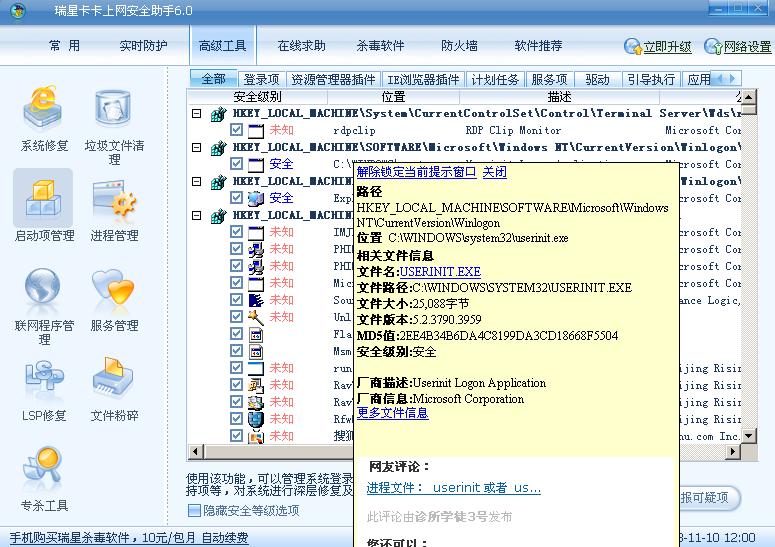Sort by the 安全级别 column header

click(x=257, y=97)
